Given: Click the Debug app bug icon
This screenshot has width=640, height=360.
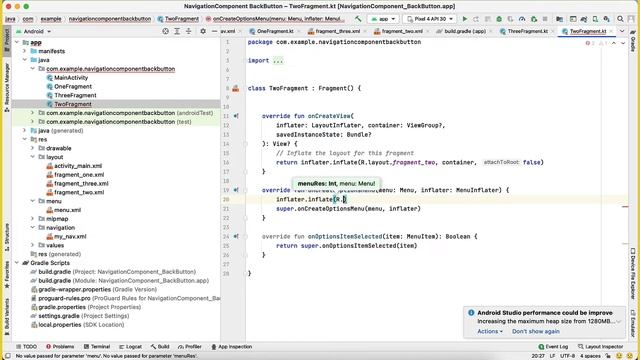Looking at the screenshot, I should point(499,19).
